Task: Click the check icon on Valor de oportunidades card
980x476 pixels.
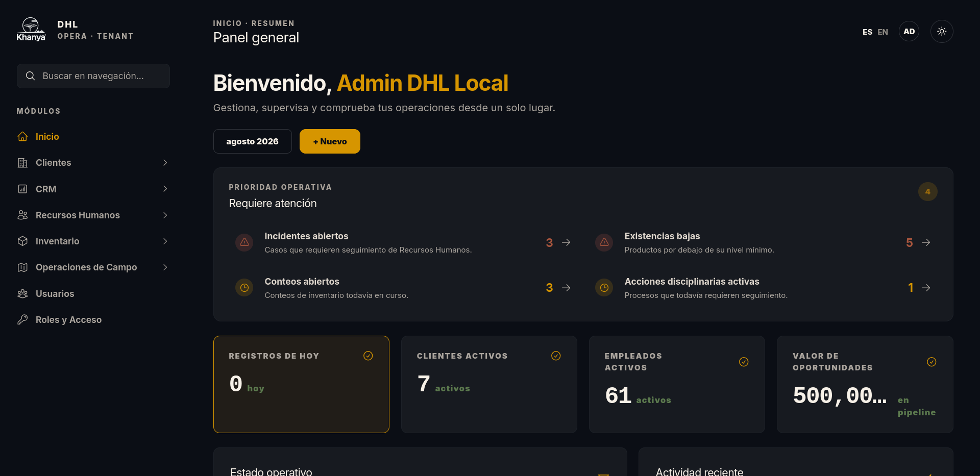Action: click(932, 362)
